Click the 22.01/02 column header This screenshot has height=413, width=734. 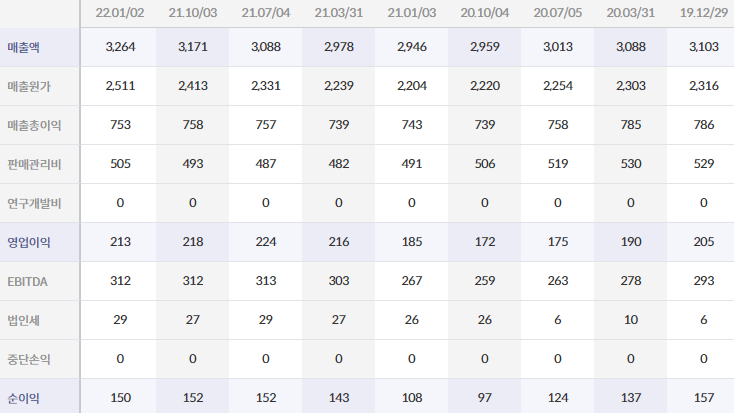120,13
